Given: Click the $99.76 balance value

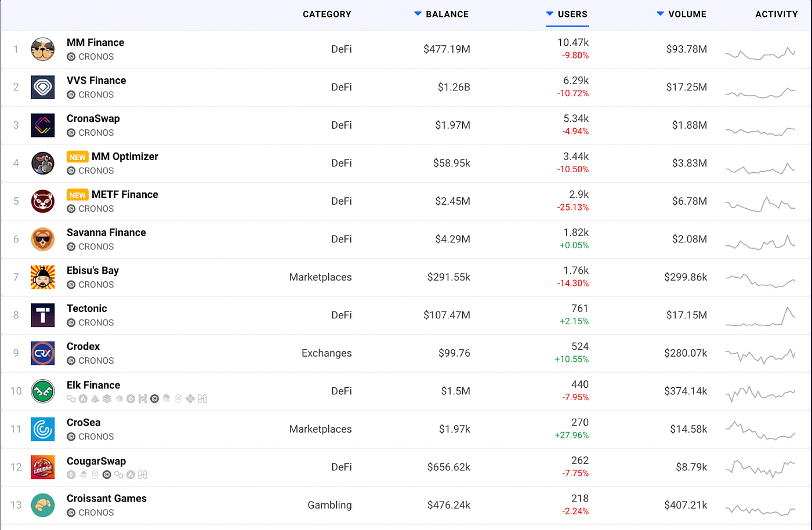Looking at the screenshot, I should (x=454, y=353).
